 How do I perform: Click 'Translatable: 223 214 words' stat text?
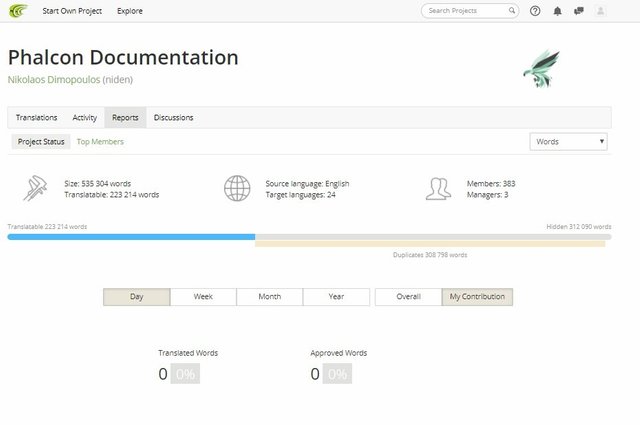111,195
